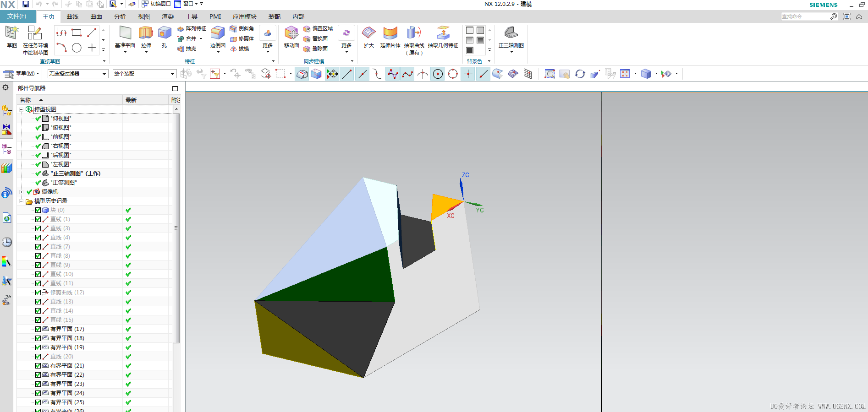Open the 整个装配 scope dropdown
This screenshot has height=412, width=868.
pos(144,74)
